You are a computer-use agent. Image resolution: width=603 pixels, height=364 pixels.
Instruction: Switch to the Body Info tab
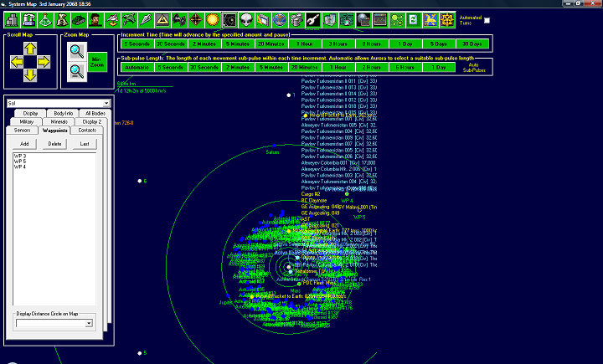pyautogui.click(x=63, y=114)
